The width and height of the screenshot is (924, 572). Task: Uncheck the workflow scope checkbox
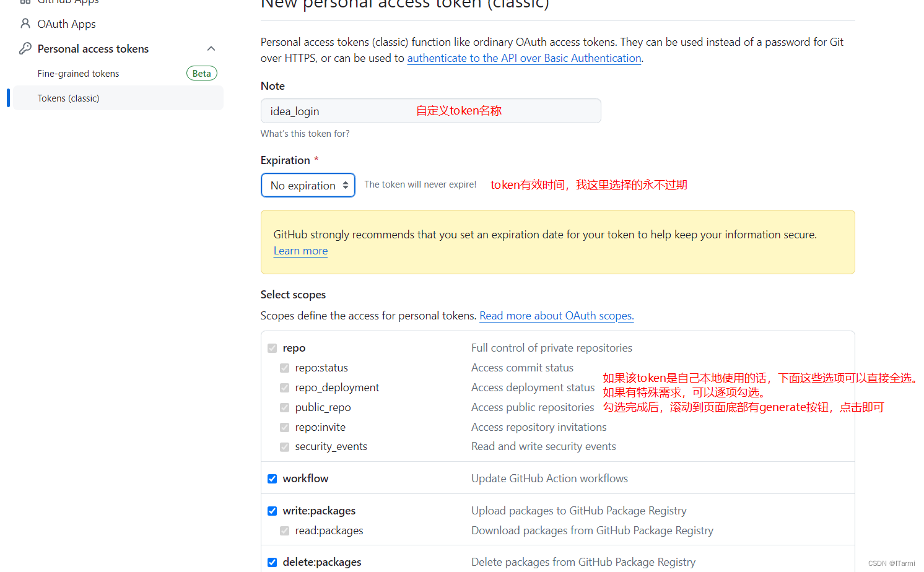tap(272, 479)
